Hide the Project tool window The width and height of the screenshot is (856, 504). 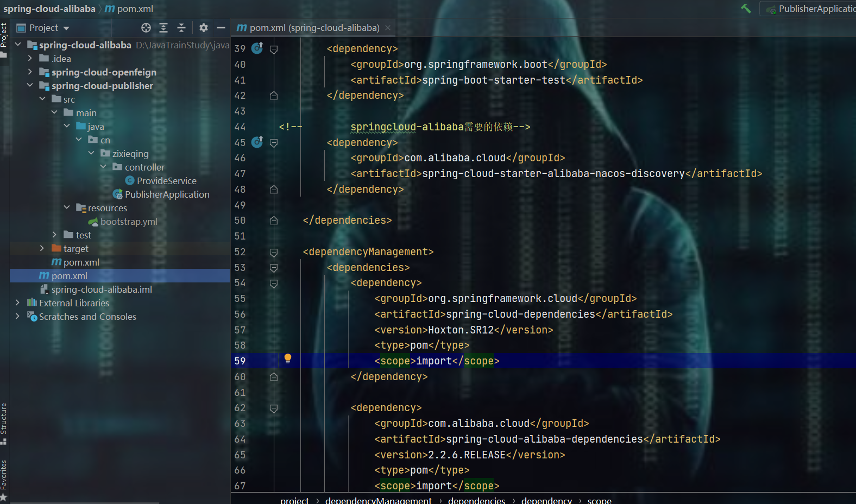(221, 28)
